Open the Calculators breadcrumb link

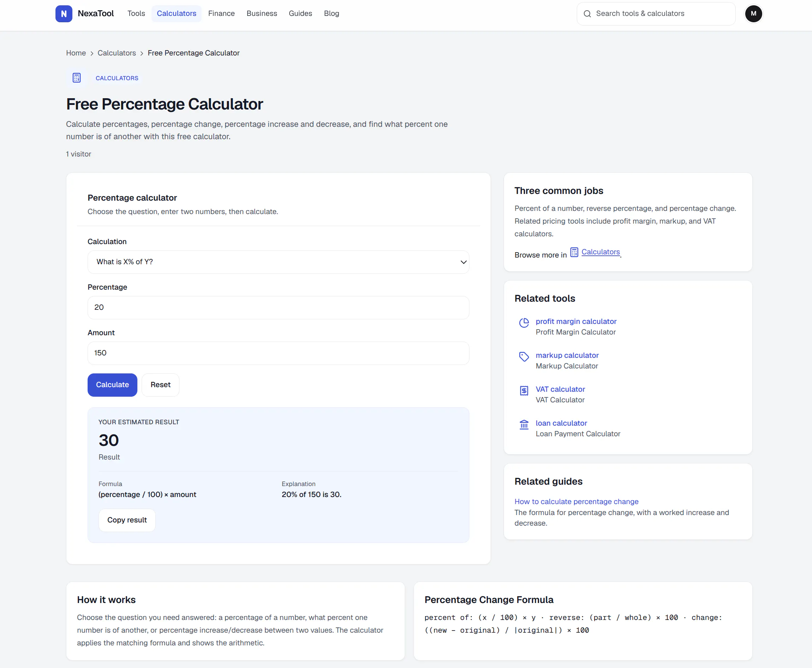[117, 53]
